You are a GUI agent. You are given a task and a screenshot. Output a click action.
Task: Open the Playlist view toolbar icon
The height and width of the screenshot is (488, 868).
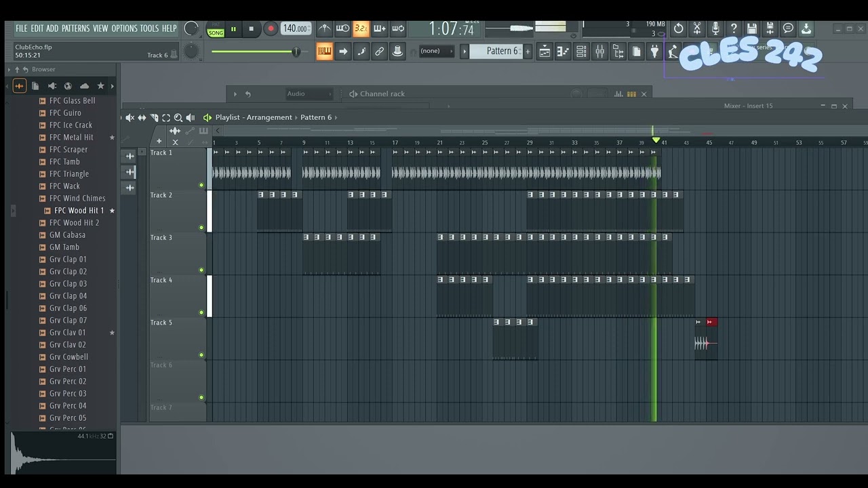pos(545,52)
